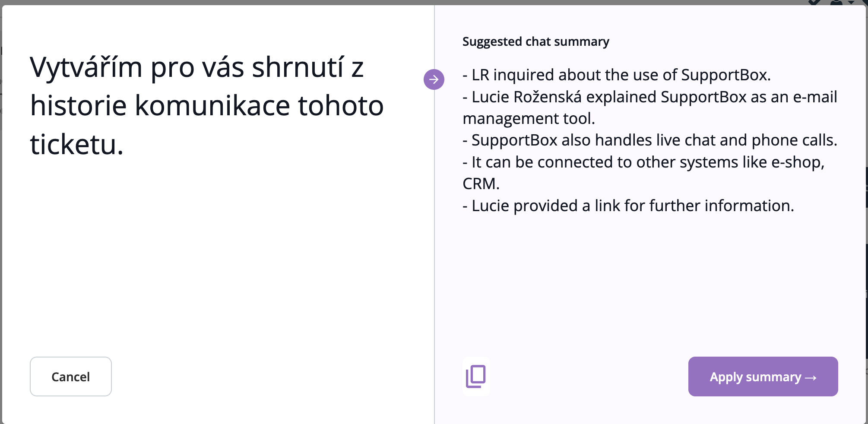Image resolution: width=868 pixels, height=424 pixels.
Task: Click the vertical divider between the panels
Action: coord(434,259)
